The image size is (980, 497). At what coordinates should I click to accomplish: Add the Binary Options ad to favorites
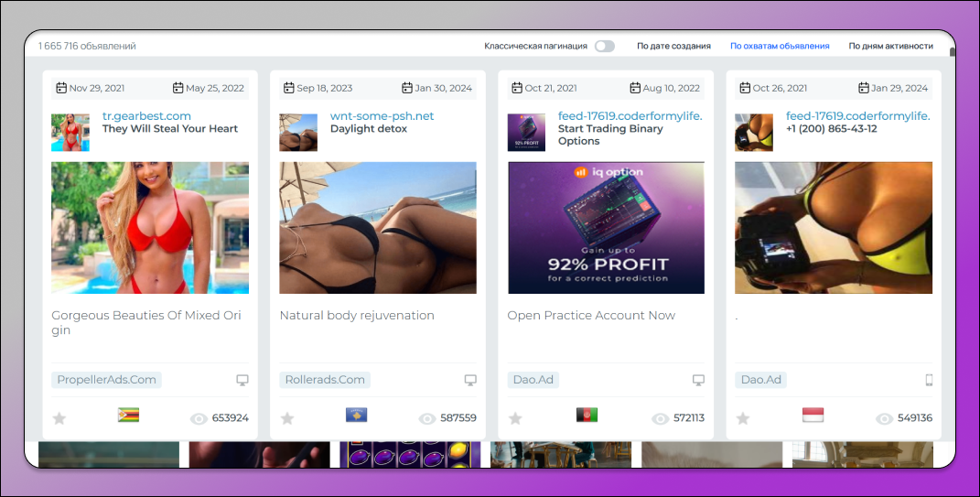coord(515,418)
